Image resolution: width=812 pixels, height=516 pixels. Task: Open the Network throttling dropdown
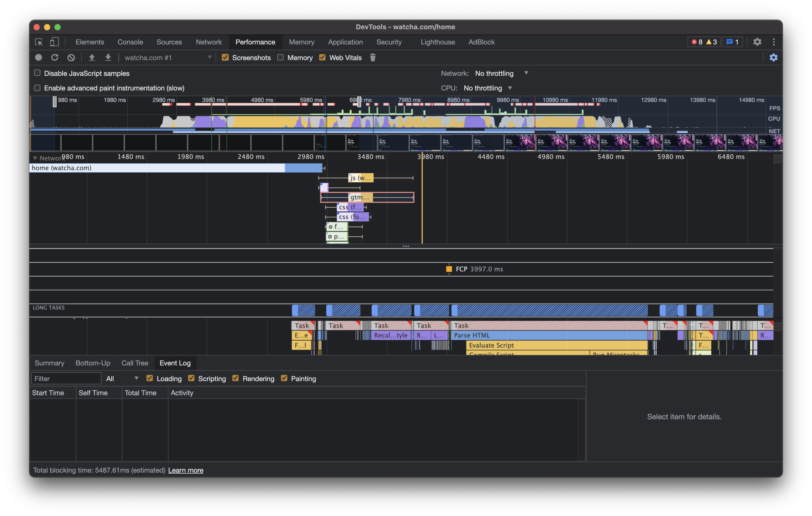501,73
